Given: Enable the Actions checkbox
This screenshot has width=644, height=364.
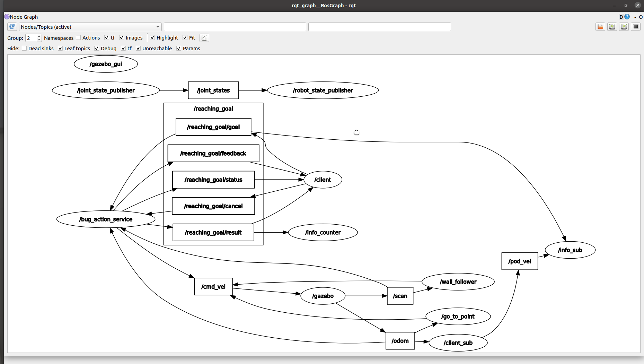Looking at the screenshot, I should pos(79,37).
